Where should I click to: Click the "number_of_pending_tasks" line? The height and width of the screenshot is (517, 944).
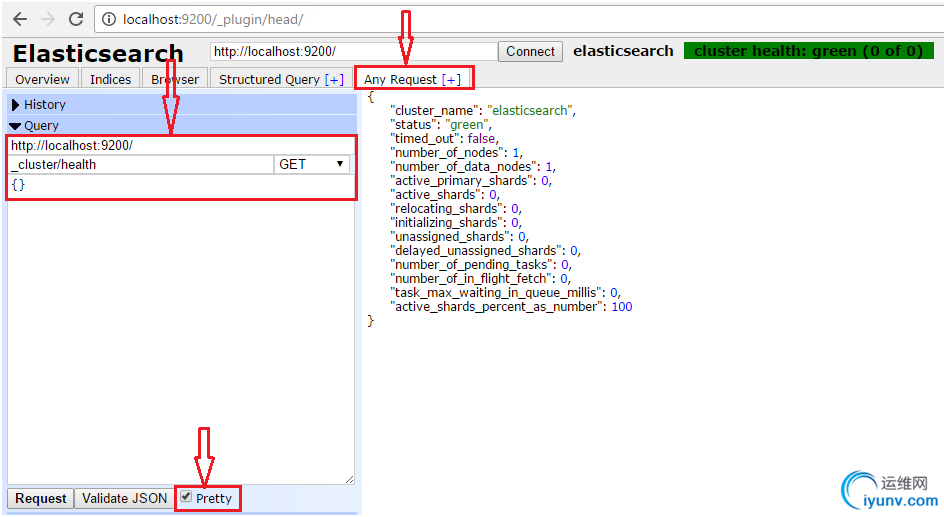click(x=481, y=265)
